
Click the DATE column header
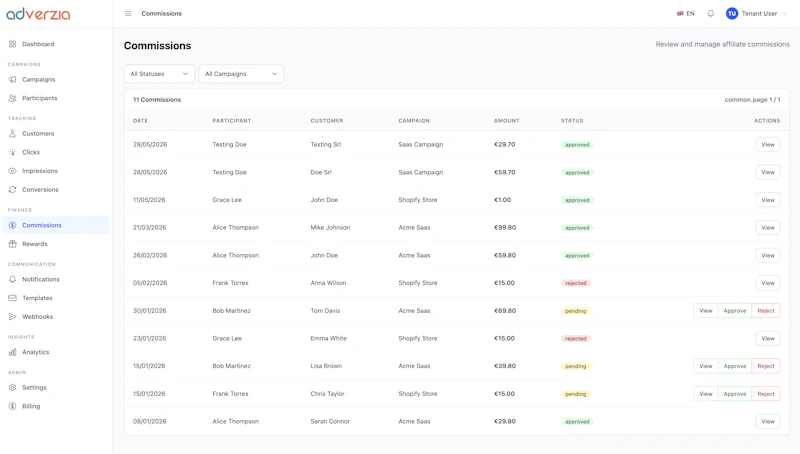[140, 121]
